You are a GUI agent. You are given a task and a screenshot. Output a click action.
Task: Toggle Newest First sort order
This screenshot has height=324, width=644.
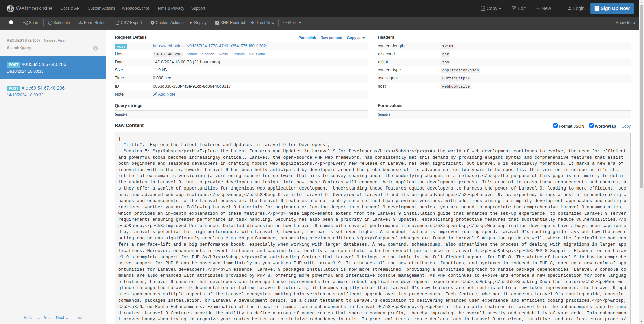point(55,40)
